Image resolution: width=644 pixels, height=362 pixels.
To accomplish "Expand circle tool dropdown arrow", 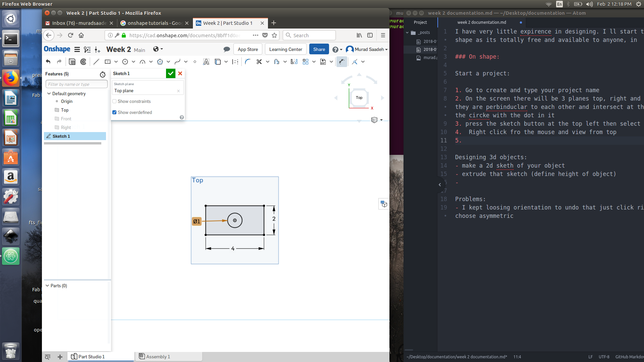I will (133, 62).
